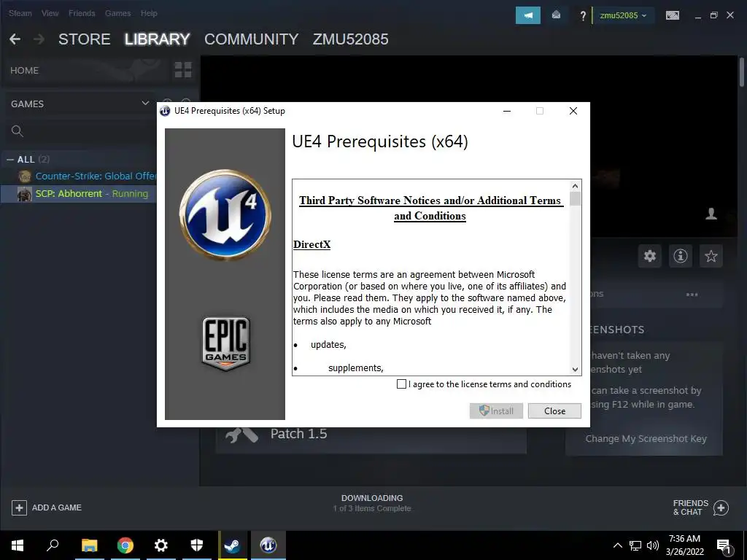
Task: Open the zmu52085 account dropdown
Action: pos(623,15)
